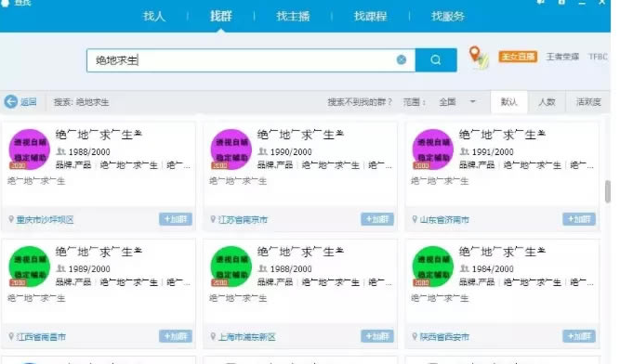This screenshot has width=620, height=364.
Task: Click the member icon next to 1988/2000 in the 重庆市沙坪坝区 card
Action: (x=60, y=151)
